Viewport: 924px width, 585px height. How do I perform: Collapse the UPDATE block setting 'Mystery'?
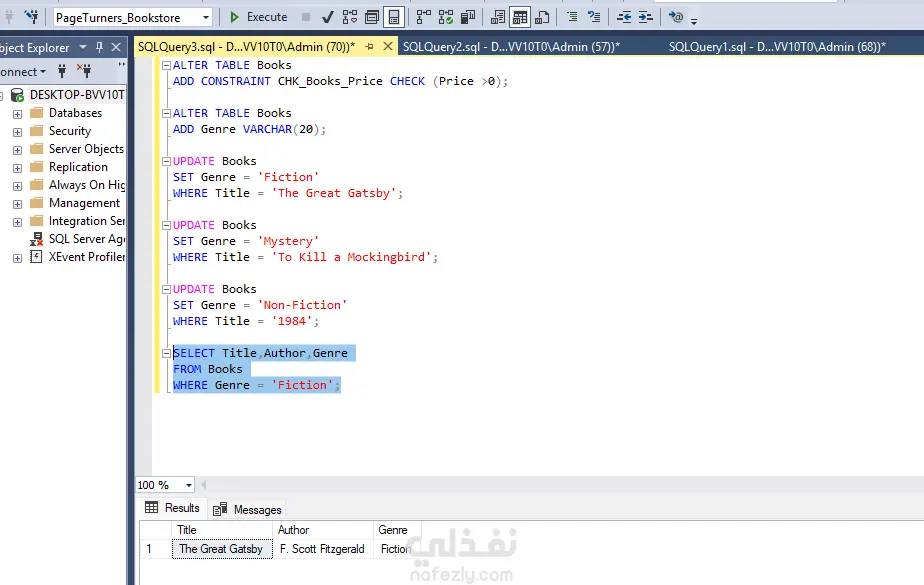166,226
